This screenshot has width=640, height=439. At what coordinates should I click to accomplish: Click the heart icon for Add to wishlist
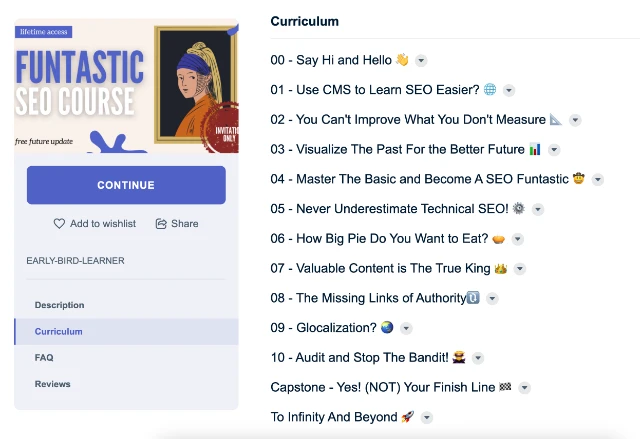click(x=59, y=224)
